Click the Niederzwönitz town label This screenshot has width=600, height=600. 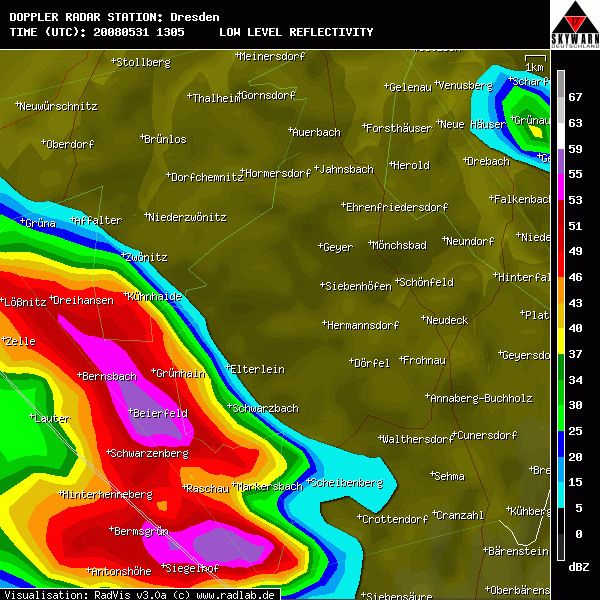point(186,217)
